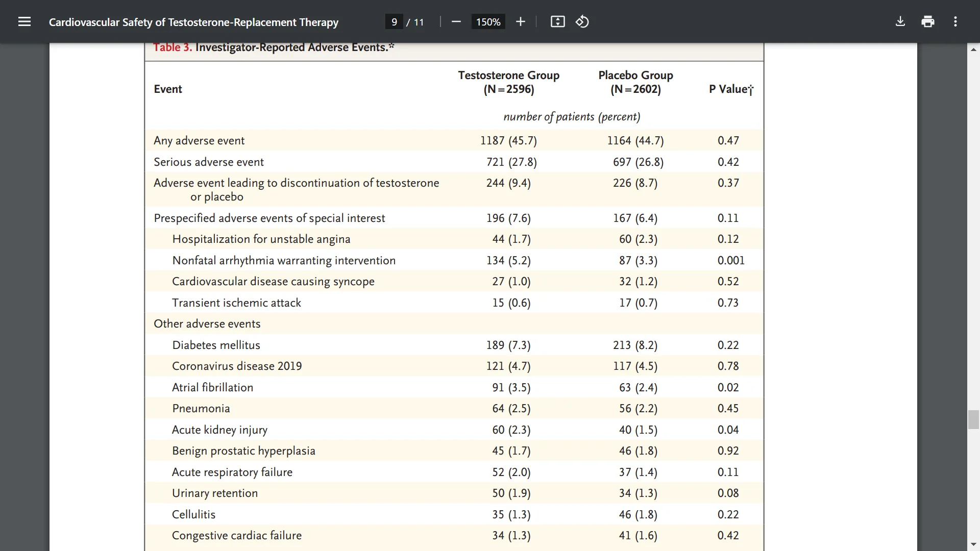This screenshot has width=980, height=551.
Task: Click the value '189 (7.3)'
Action: (508, 345)
